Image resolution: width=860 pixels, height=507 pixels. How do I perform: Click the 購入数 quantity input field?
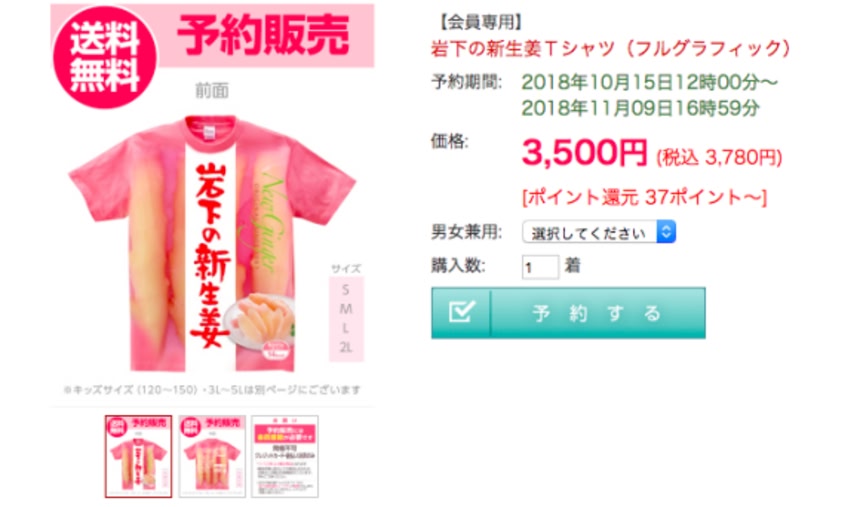(540, 267)
